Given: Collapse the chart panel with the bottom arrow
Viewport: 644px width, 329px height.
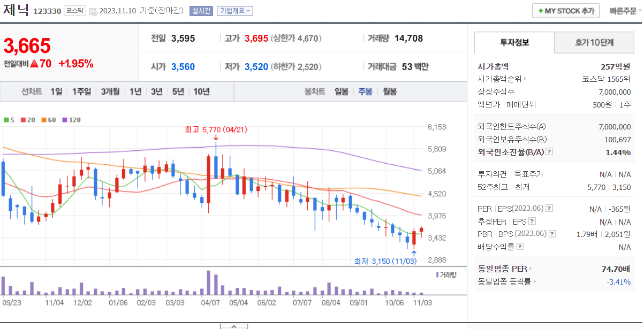Looking at the screenshot, I should pos(234,326).
